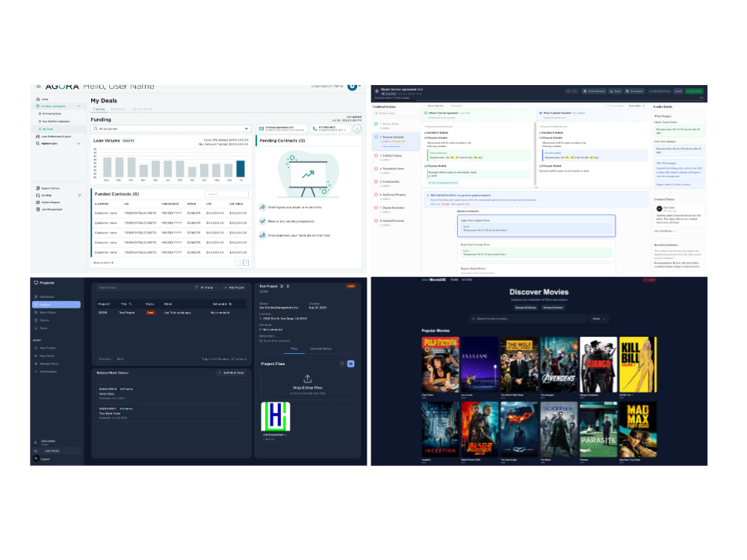747x560 pixels.
Task: Open the All Locations dropdown in Agora
Action: pyautogui.click(x=171, y=128)
